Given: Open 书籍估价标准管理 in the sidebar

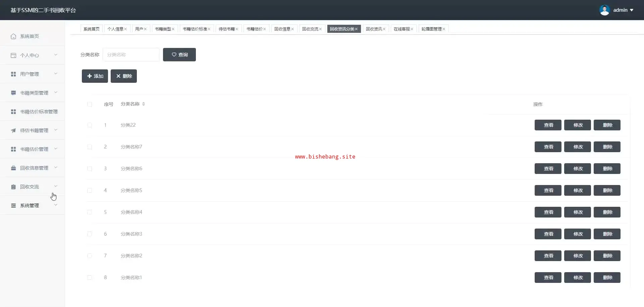Looking at the screenshot, I should [32, 112].
